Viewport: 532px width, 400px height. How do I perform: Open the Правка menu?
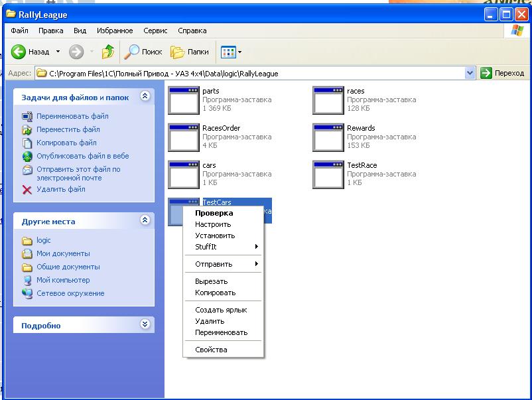tap(51, 31)
